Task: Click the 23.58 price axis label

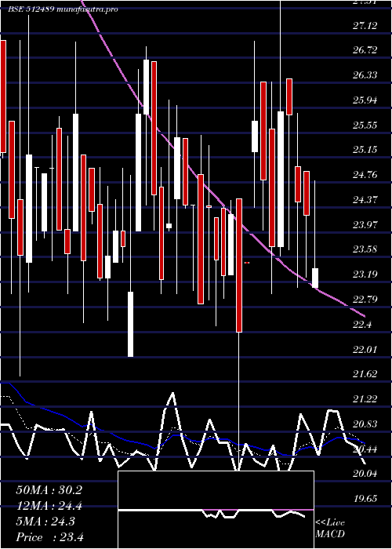Action: [x=365, y=249]
